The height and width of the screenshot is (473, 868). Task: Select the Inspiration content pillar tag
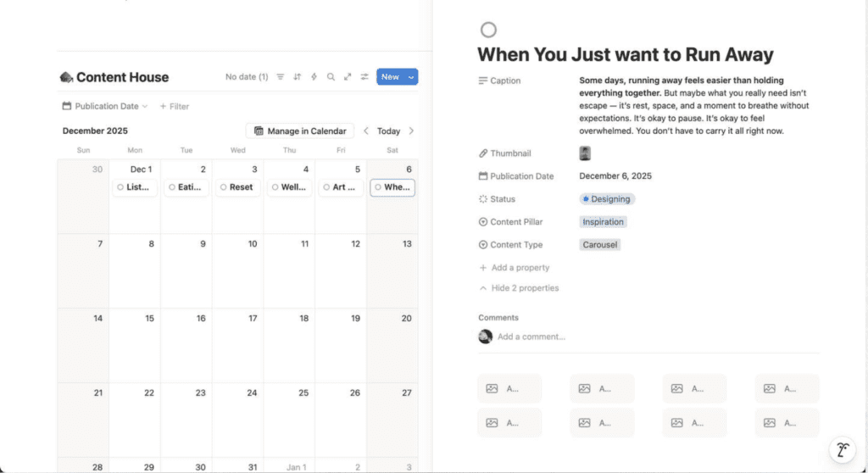click(x=604, y=222)
